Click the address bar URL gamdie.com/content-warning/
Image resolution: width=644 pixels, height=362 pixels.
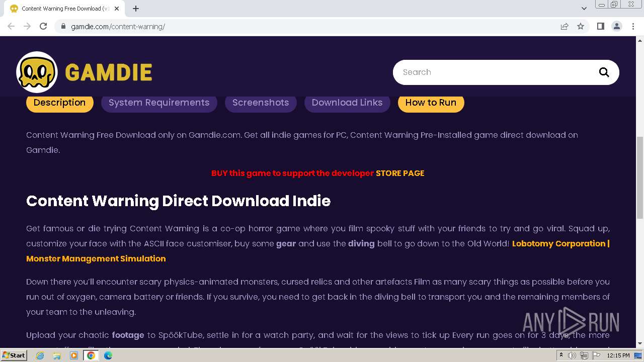(x=118, y=26)
